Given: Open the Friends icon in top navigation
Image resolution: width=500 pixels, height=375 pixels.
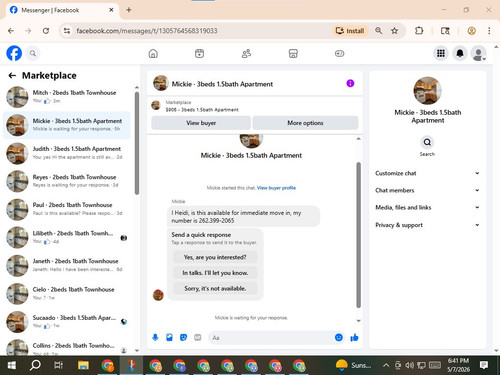Looking at the screenshot, I should pos(246,53).
